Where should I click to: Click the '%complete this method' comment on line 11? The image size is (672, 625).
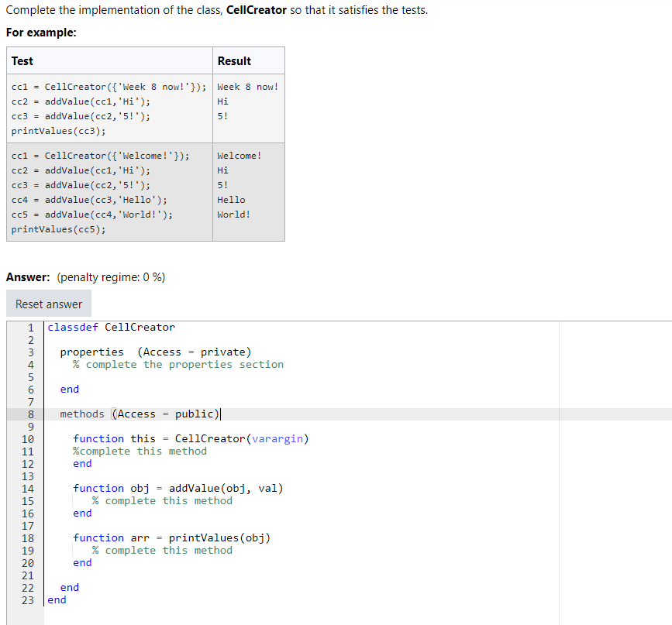(140, 452)
